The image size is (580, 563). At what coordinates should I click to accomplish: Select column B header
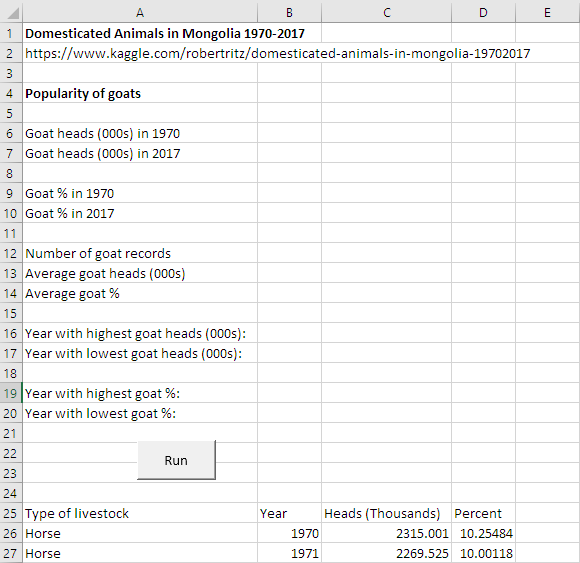click(289, 13)
